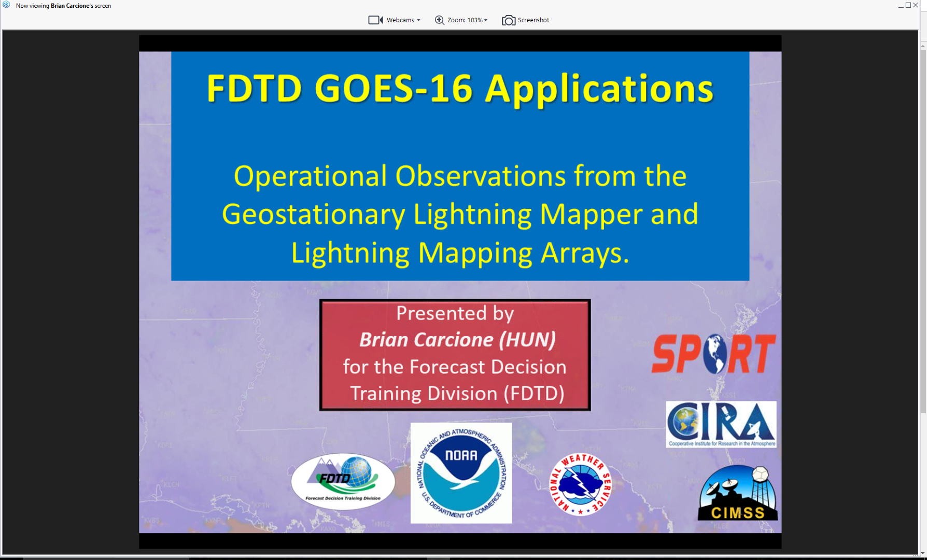
Task: Click the vertical scrollbar down arrow
Action: tap(923, 553)
